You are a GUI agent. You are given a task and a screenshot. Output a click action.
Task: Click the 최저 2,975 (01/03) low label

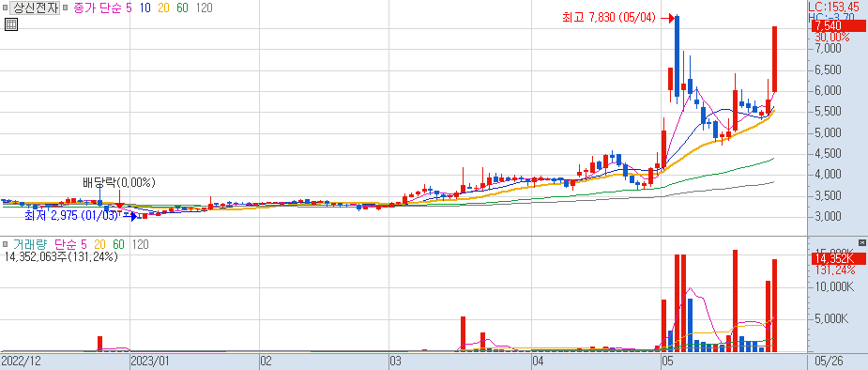pos(71,215)
